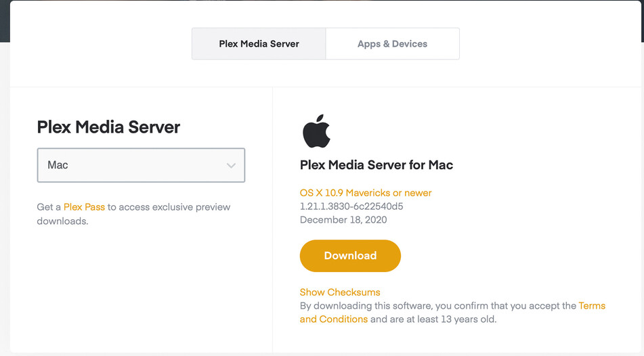Click the large Plex Media Server heading

(108, 127)
